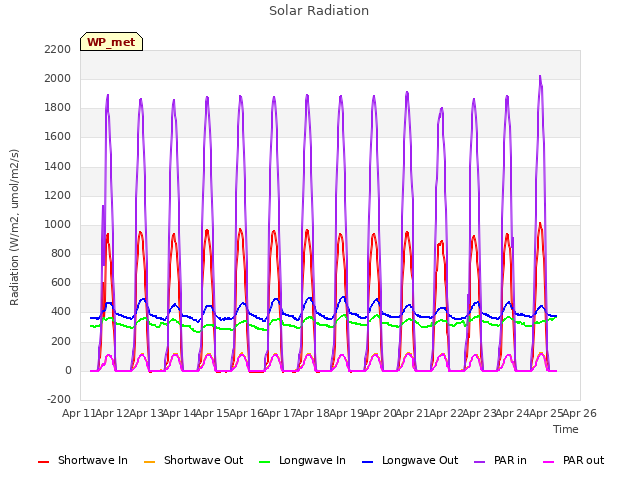Click the 2000 y-axis tick label
640x480 pixels.
(58, 78)
